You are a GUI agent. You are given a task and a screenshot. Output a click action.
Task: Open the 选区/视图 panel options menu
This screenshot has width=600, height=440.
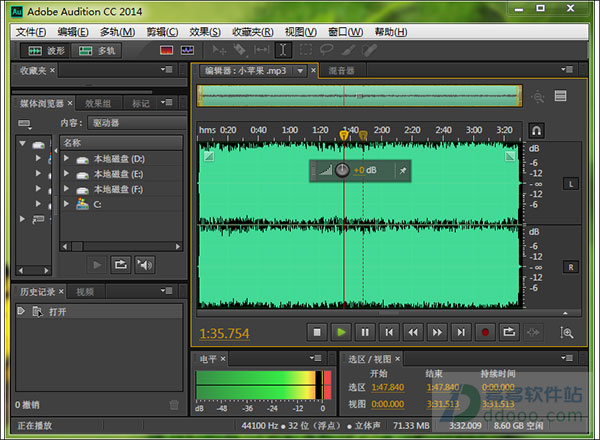point(567,358)
